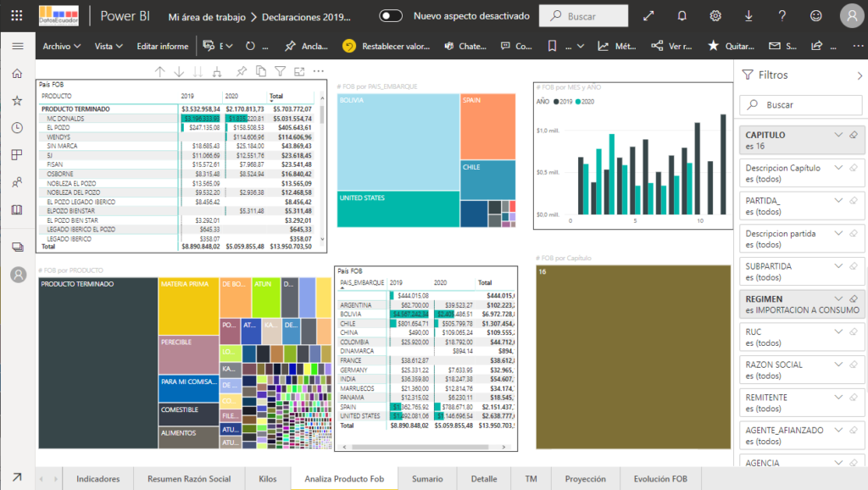The height and width of the screenshot is (490, 868).
Task: Click the filter funnel icon above table
Action: [280, 71]
